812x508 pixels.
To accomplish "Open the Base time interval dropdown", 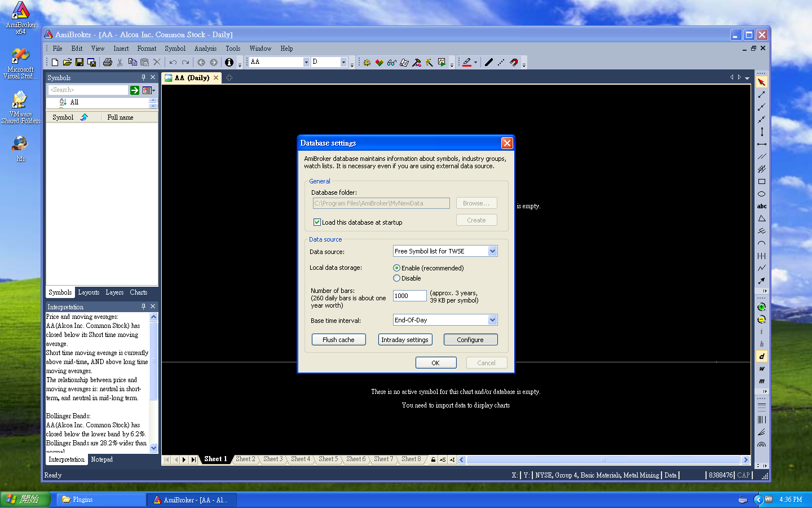I will point(492,320).
